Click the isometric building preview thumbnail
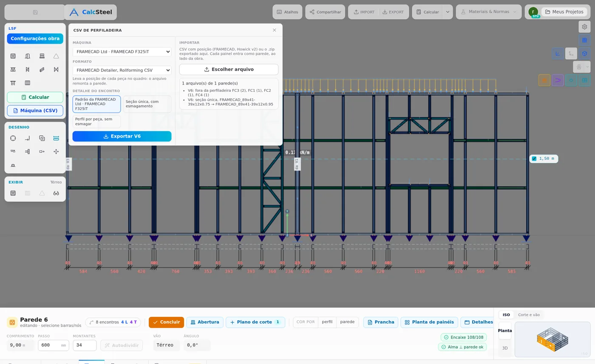595x364 pixels. (x=552, y=339)
